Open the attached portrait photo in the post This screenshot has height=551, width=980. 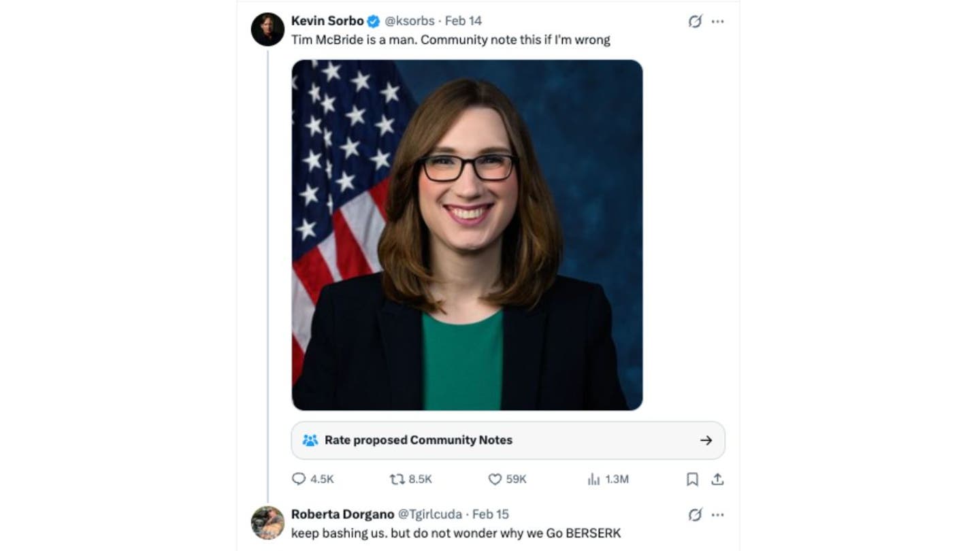point(467,235)
